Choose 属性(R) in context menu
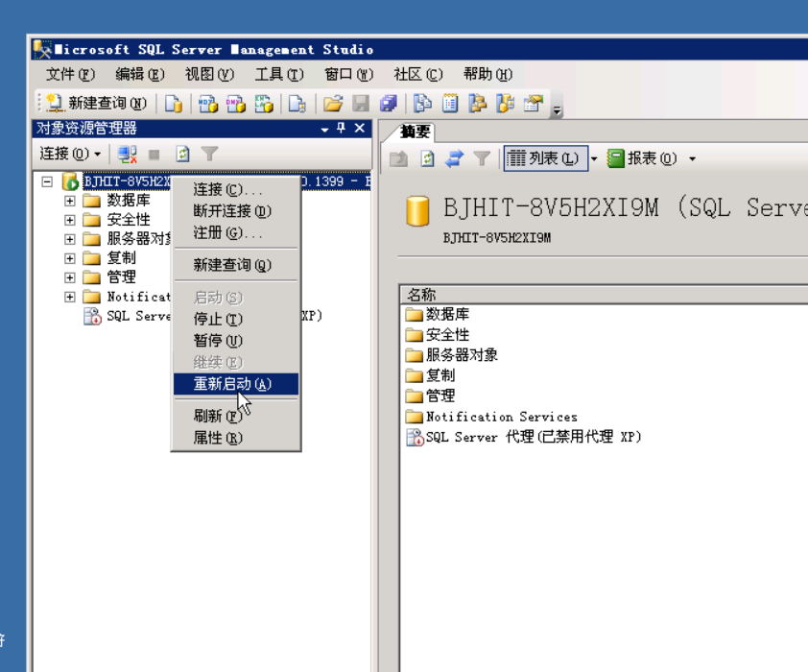 pyautogui.click(x=236, y=438)
